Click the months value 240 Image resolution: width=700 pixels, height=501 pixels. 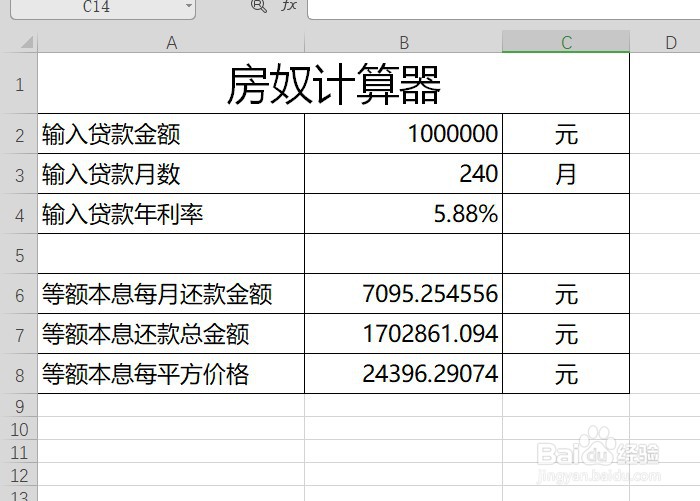404,174
